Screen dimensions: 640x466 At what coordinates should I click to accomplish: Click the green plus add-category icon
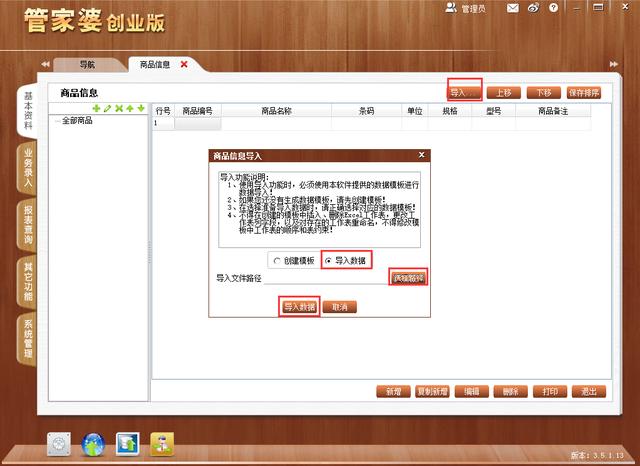[96, 108]
